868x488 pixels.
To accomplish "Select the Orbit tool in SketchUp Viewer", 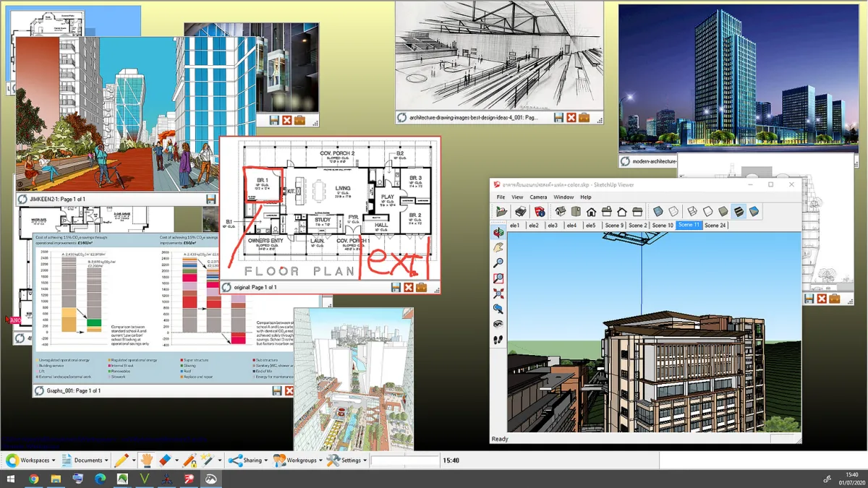I will [x=498, y=232].
